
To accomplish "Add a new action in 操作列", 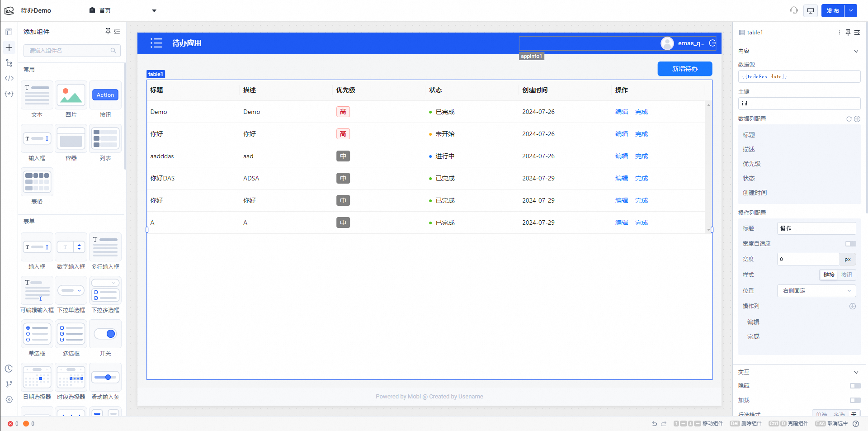I will pos(853,306).
